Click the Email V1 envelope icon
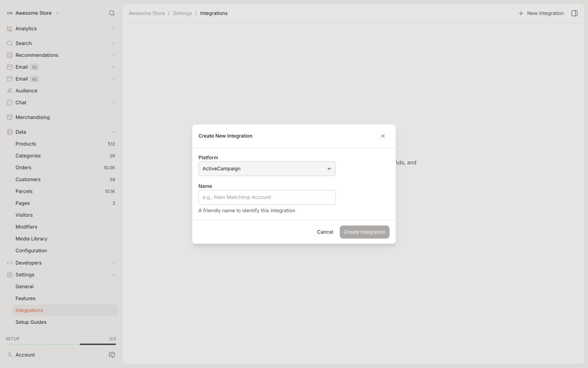The image size is (588, 368). (x=10, y=67)
